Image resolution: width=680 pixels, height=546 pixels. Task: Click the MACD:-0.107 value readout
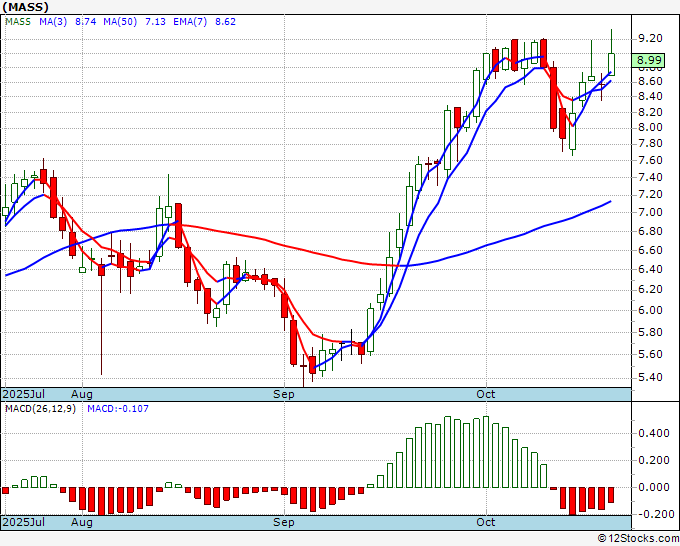[118, 409]
